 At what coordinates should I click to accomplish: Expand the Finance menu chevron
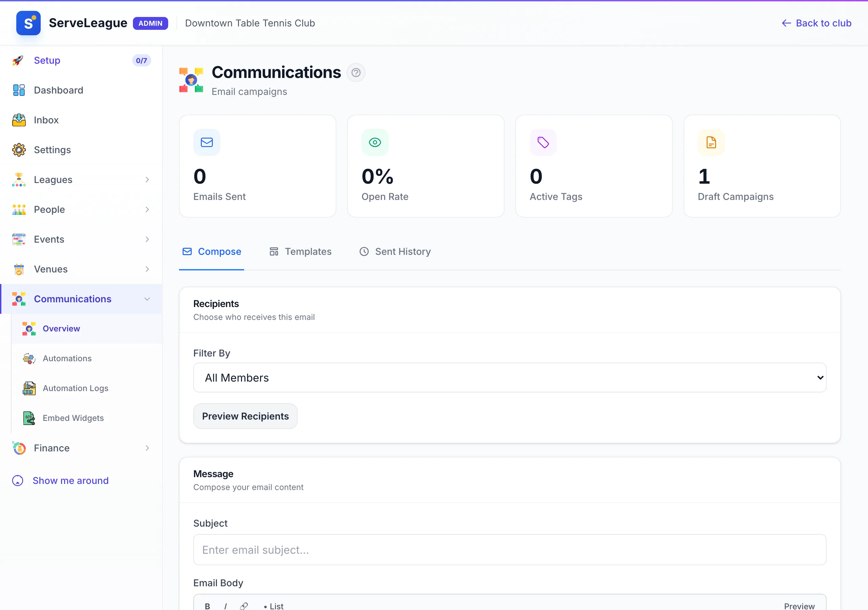pyautogui.click(x=147, y=448)
